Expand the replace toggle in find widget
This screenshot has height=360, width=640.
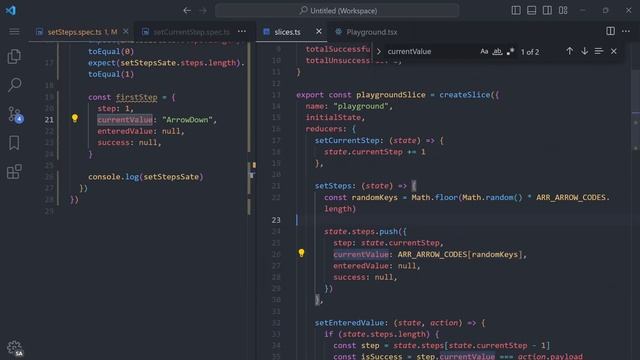pos(379,51)
